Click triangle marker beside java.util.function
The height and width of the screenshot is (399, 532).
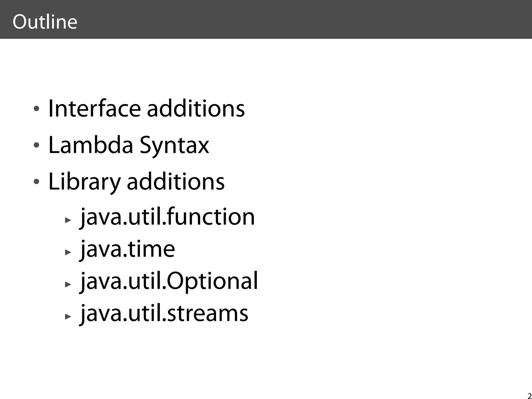[x=68, y=220]
